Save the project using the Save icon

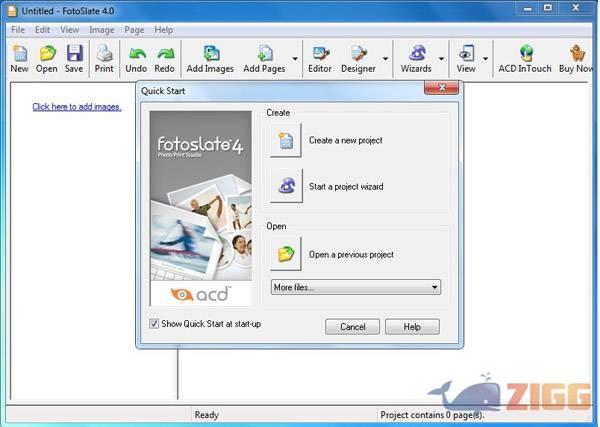74,59
